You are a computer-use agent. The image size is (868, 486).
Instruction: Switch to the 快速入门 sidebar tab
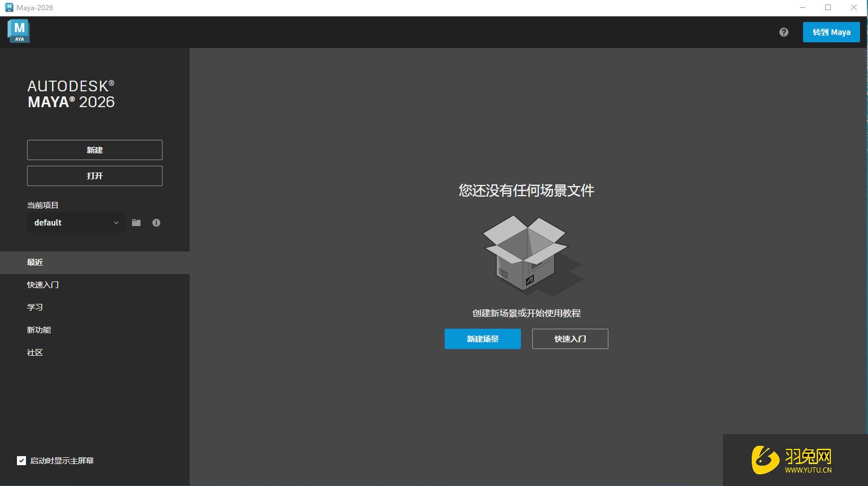[95, 285]
